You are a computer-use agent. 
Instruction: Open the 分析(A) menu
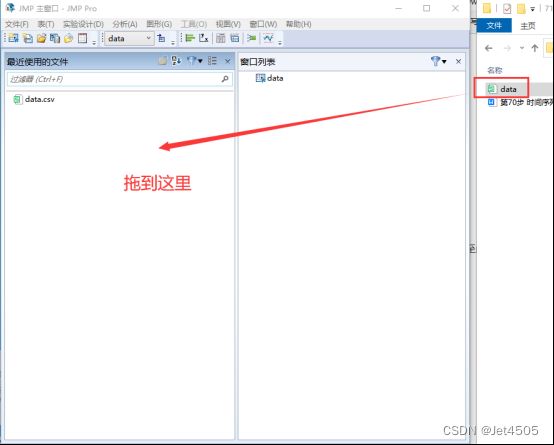pos(125,24)
